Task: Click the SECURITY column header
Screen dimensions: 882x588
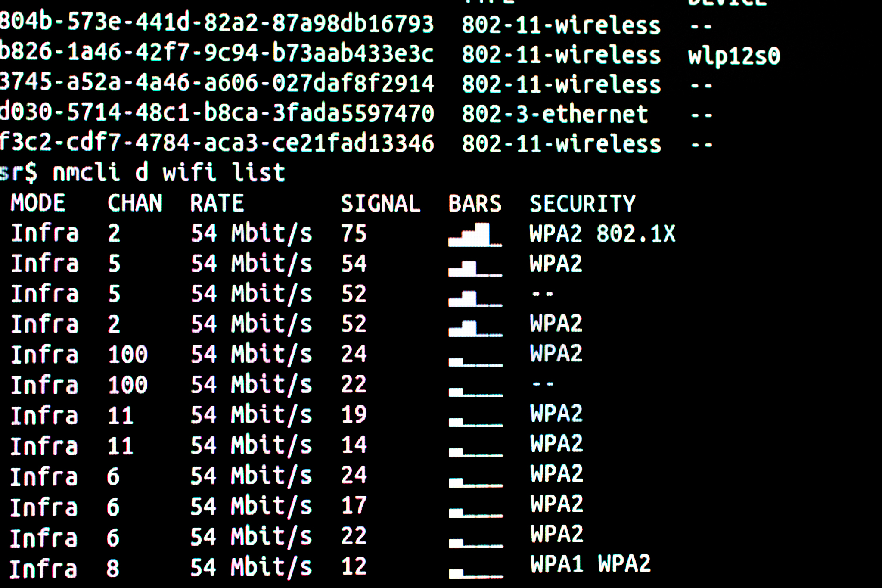Action: [x=582, y=203]
